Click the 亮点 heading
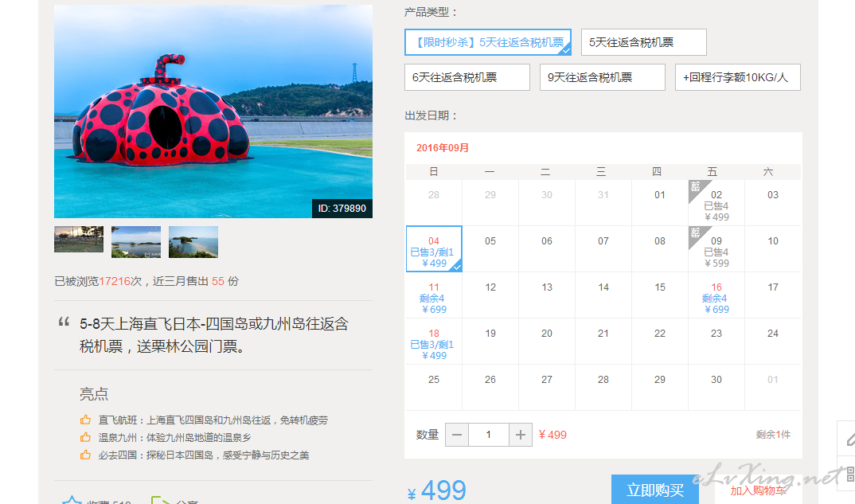 pos(94,394)
